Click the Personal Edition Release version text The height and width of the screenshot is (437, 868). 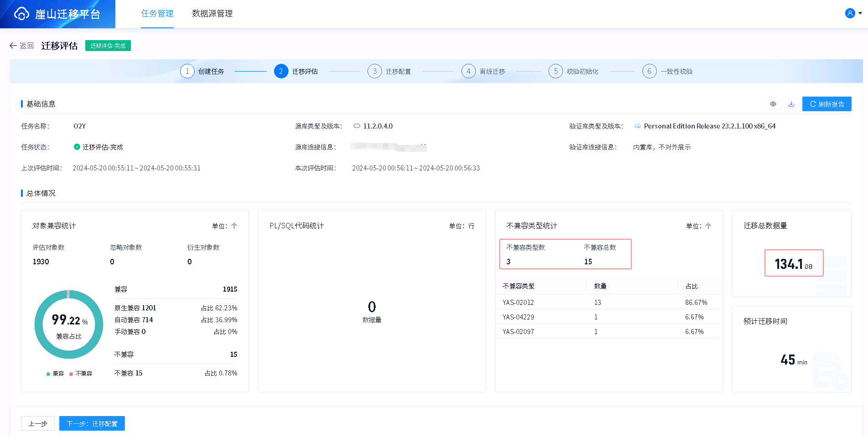click(709, 126)
